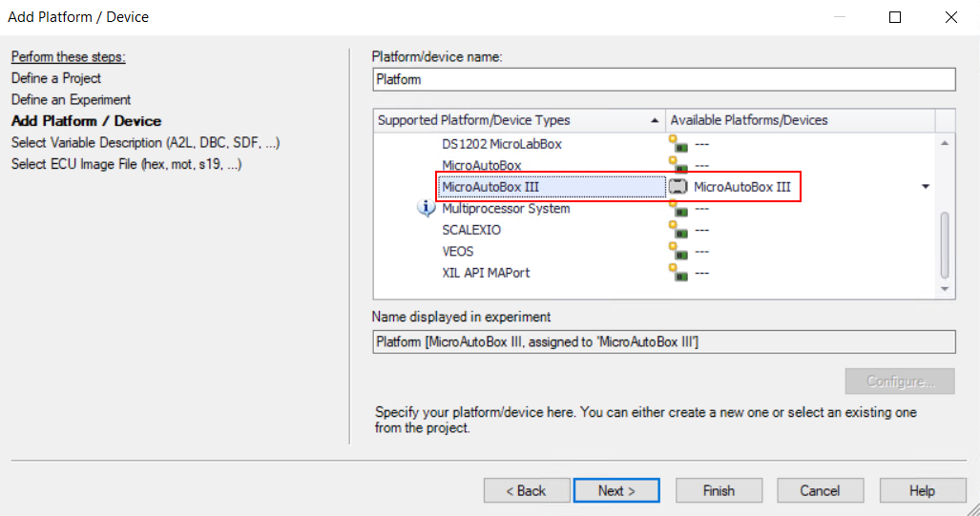Sort by Supported Platform/Device Types column arrow
Screen dimensions: 980x516
coord(655,121)
